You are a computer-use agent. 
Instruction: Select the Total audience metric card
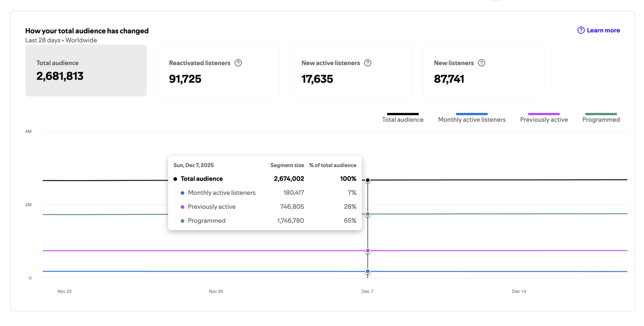tap(86, 71)
